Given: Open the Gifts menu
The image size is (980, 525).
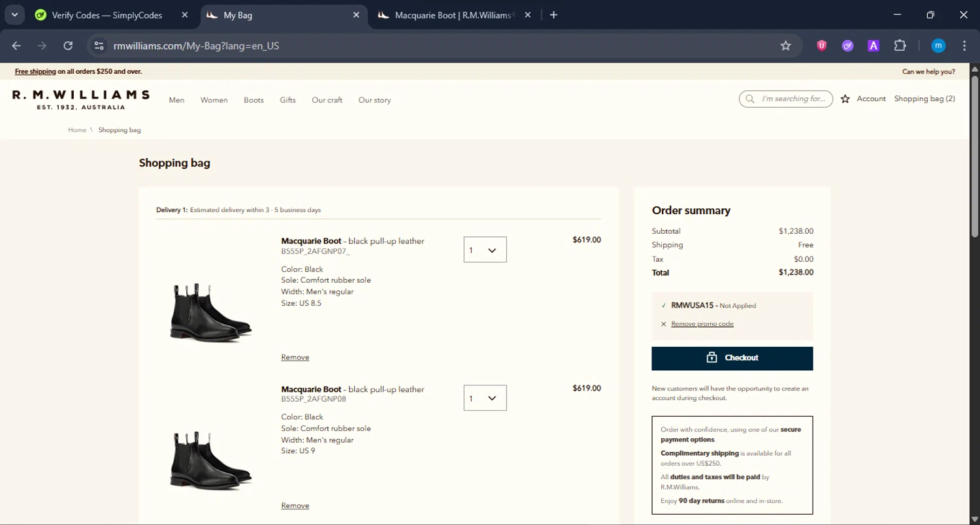Looking at the screenshot, I should pyautogui.click(x=287, y=100).
